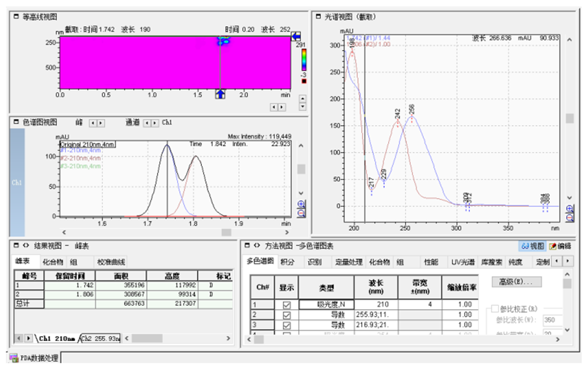Screen dimensions: 588x375
Task: Click the 保留时间 column header
Action: (70, 276)
